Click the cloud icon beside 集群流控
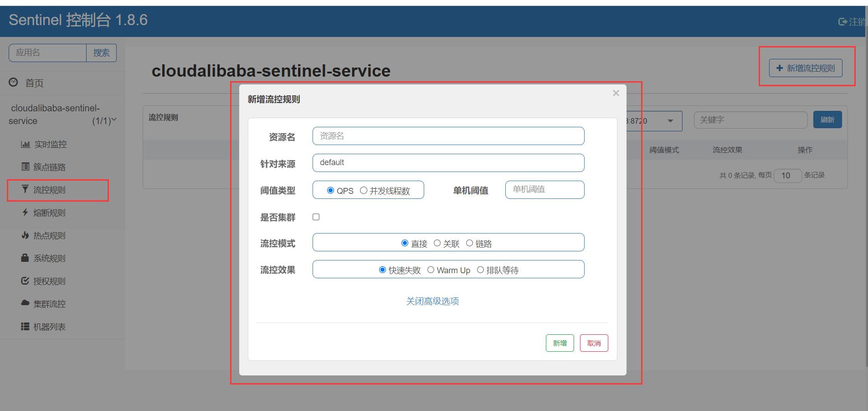This screenshot has height=411, width=868. click(x=25, y=303)
